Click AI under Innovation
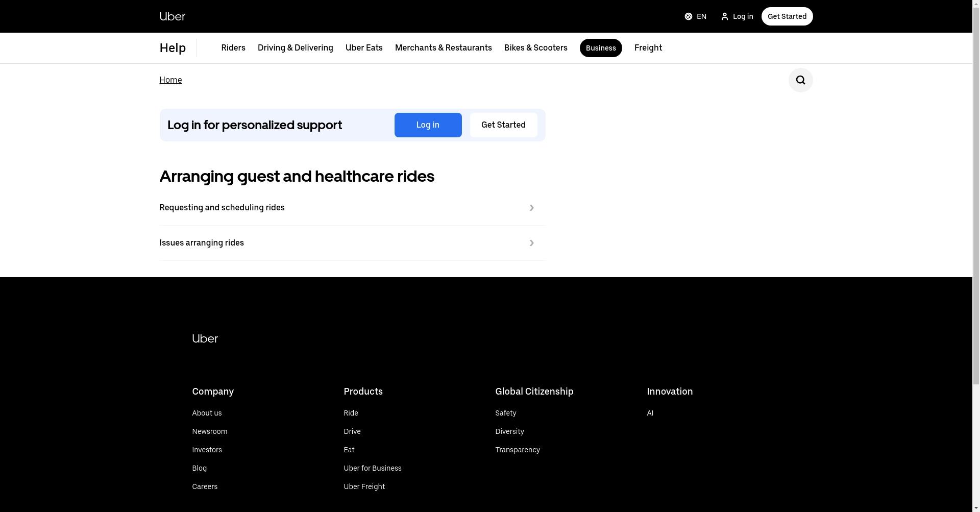 pyautogui.click(x=650, y=413)
